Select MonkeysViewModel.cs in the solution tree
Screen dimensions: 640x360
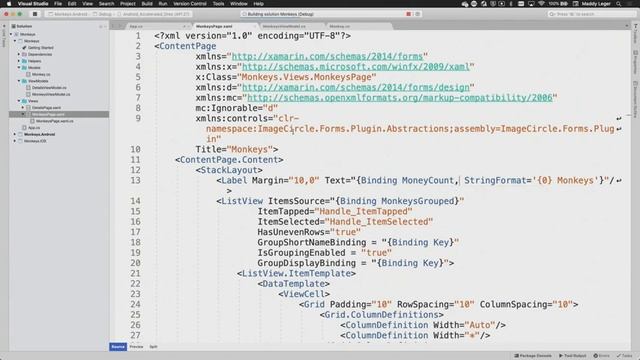coord(51,94)
